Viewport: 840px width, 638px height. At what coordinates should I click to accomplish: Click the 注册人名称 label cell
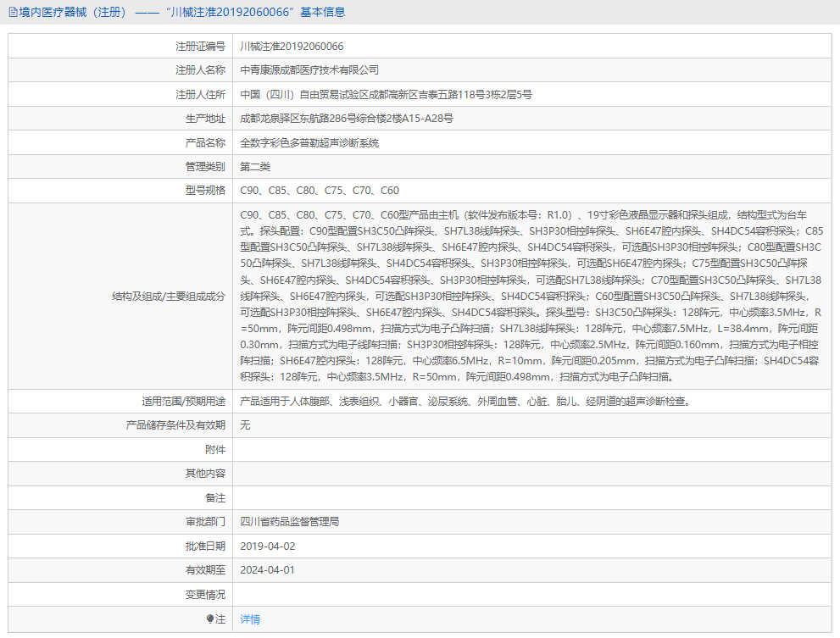click(x=120, y=70)
